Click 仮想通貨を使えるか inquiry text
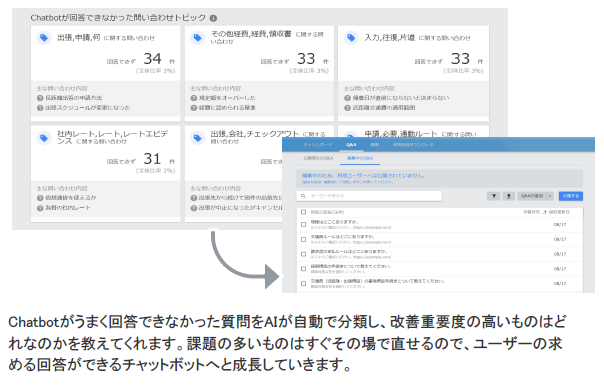The image size is (604, 385). [x=71, y=198]
